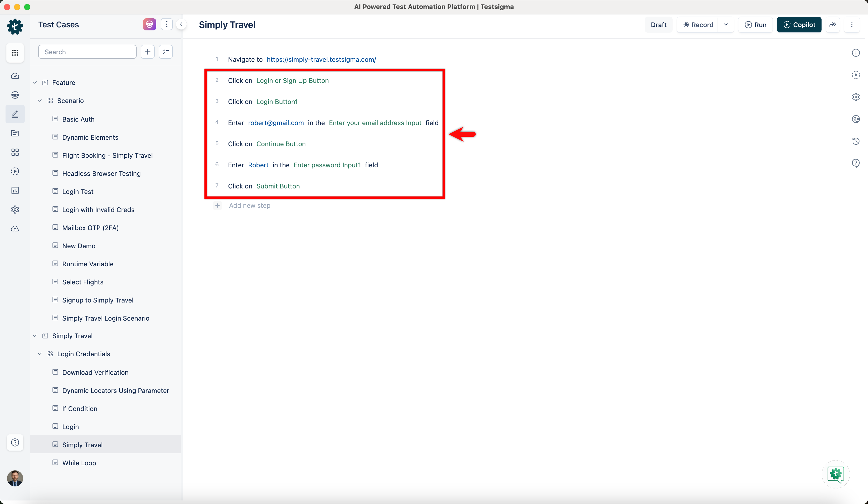The height and width of the screenshot is (504, 868).
Task: Toggle the multi-select checklist icon
Action: click(166, 52)
